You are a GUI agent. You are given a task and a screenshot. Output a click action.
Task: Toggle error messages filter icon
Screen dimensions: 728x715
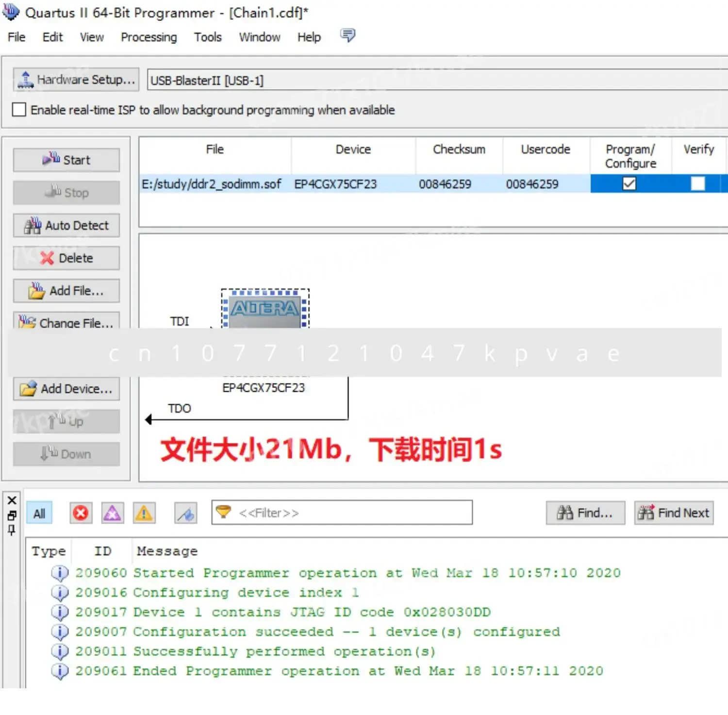[x=81, y=513]
